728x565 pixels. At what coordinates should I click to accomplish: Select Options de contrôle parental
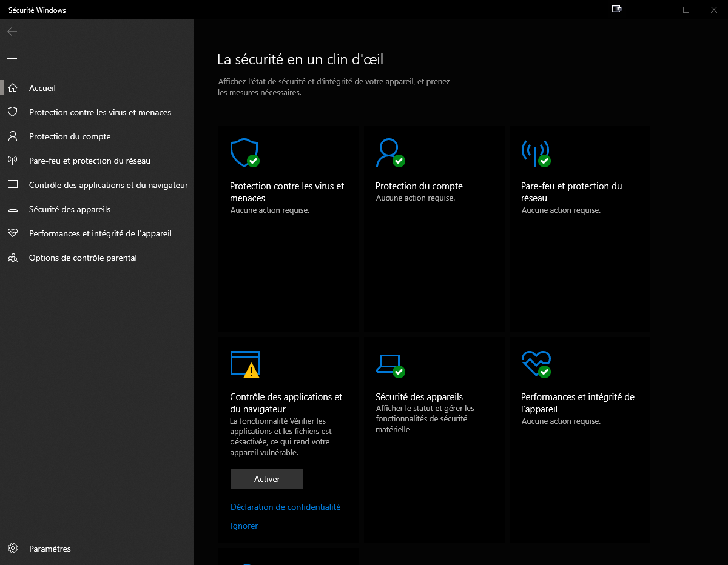(x=97, y=258)
